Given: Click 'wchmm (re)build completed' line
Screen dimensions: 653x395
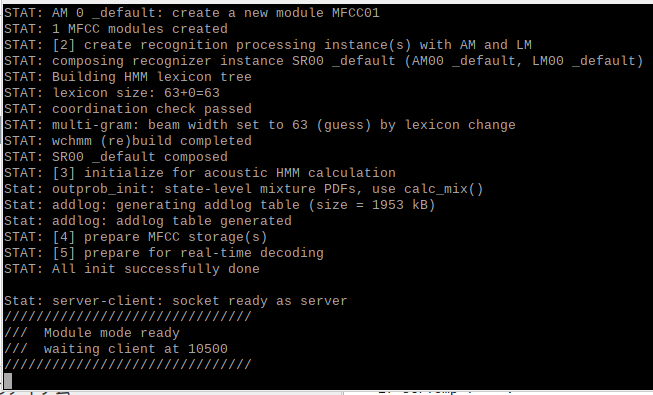Looking at the screenshot, I should pos(128,141).
